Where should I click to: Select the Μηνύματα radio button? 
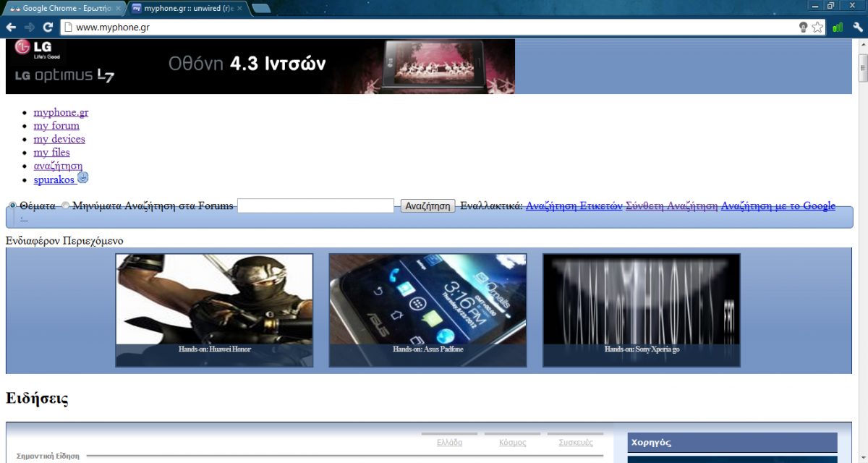[x=66, y=206]
